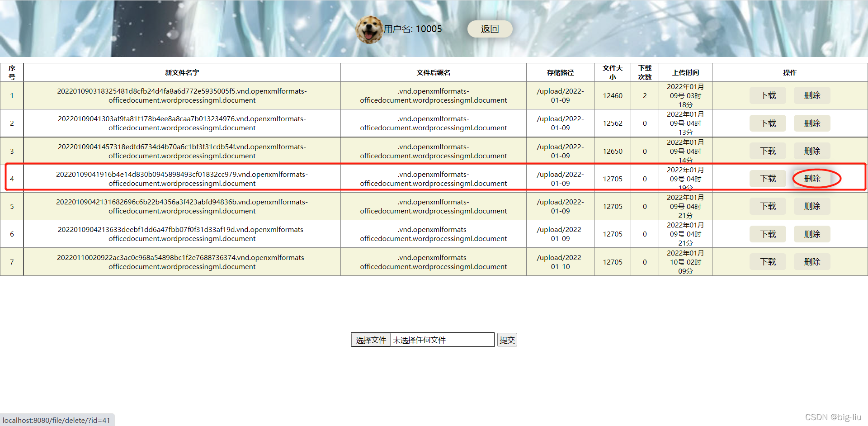Delete the file in row 7
Image resolution: width=868 pixels, height=426 pixels.
(x=812, y=262)
